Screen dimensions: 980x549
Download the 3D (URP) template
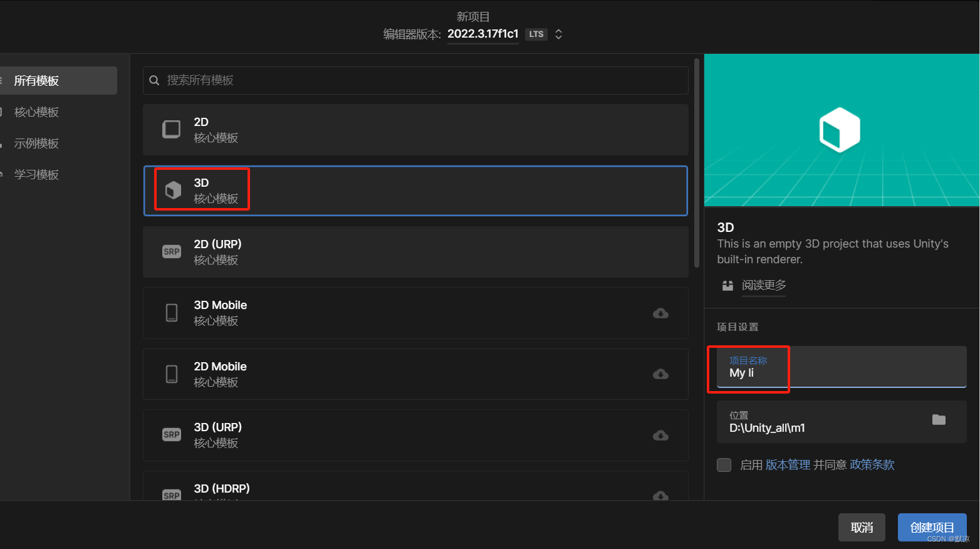click(x=660, y=435)
